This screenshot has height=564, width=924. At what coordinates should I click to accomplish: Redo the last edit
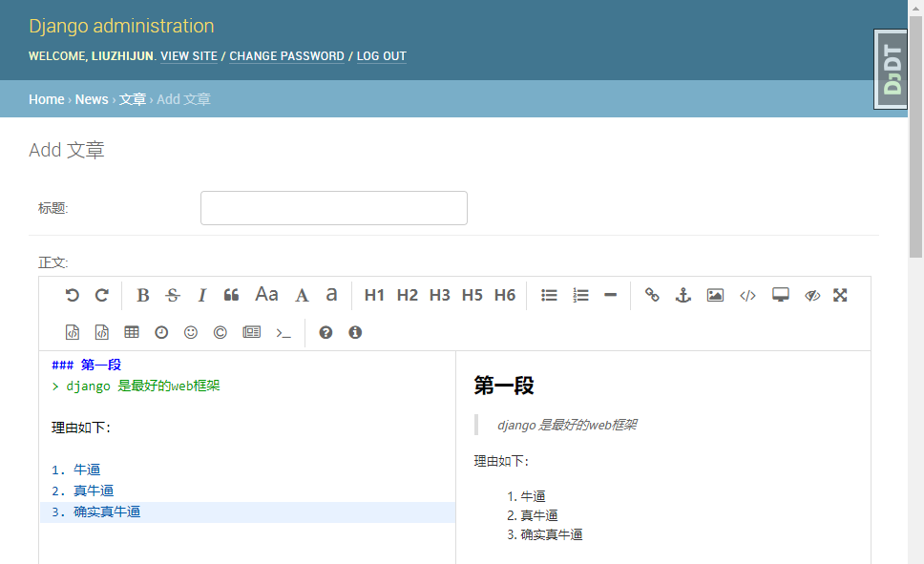pyautogui.click(x=102, y=295)
